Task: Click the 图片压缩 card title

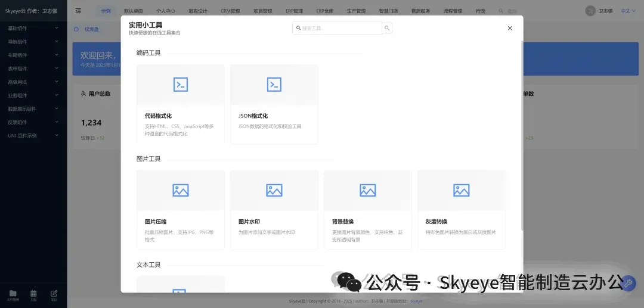Action: click(x=156, y=222)
